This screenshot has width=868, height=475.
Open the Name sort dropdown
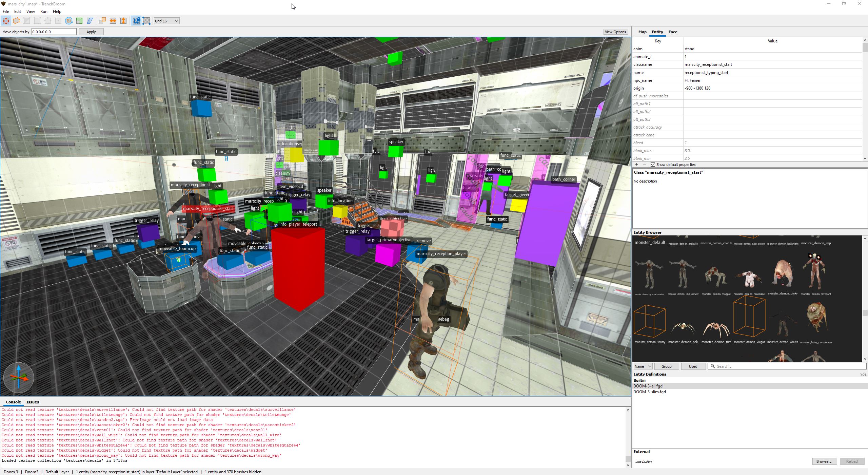coord(643,366)
